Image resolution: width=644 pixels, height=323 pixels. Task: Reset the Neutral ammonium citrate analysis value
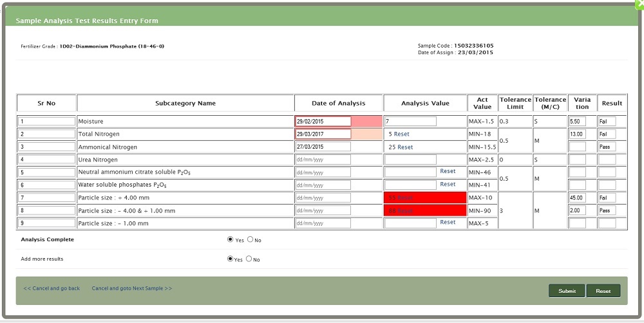click(448, 171)
